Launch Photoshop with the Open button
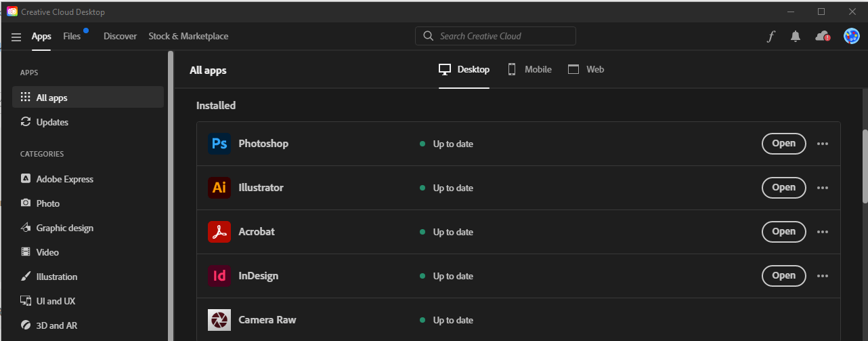This screenshot has width=868, height=341. pyautogui.click(x=783, y=144)
